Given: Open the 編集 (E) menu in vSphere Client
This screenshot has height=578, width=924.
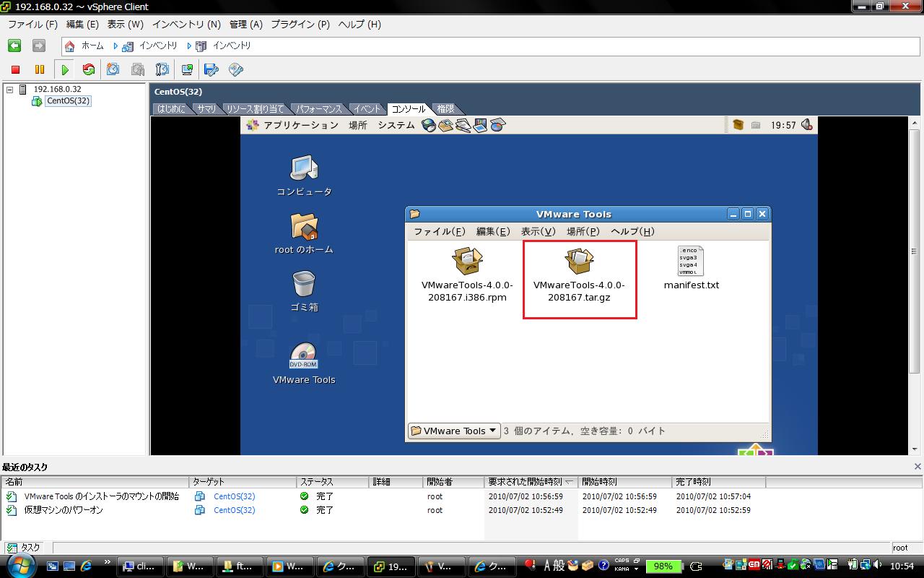Looking at the screenshot, I should point(82,24).
